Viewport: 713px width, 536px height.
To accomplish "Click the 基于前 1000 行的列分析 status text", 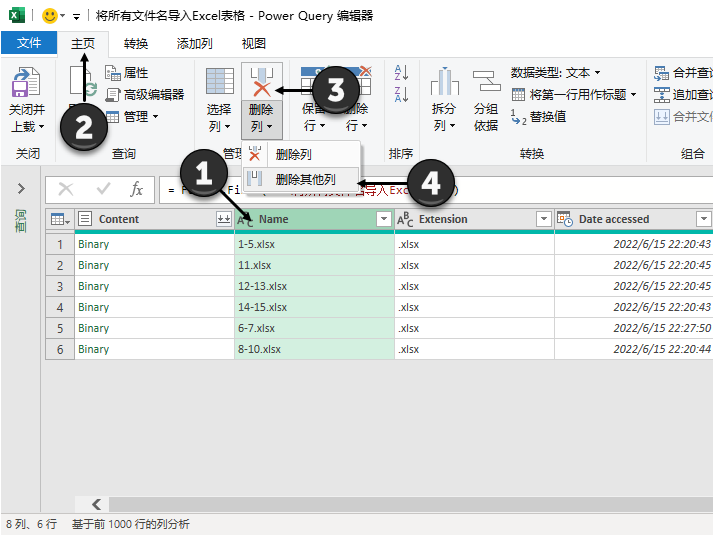I will [131, 524].
